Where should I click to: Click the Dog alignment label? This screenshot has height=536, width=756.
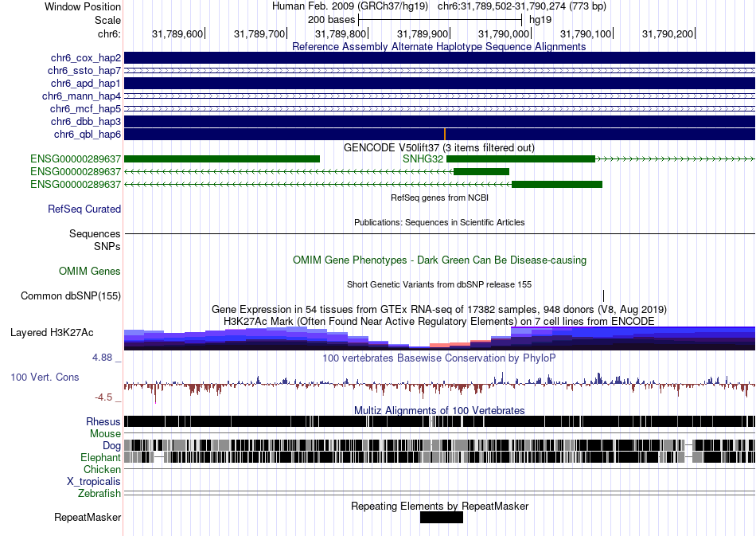(x=111, y=445)
